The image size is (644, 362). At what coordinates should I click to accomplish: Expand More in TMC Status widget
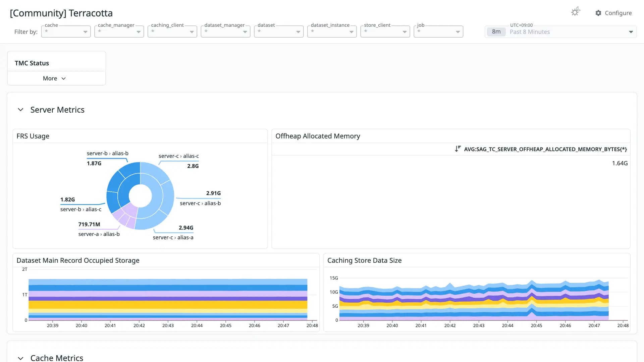point(54,78)
